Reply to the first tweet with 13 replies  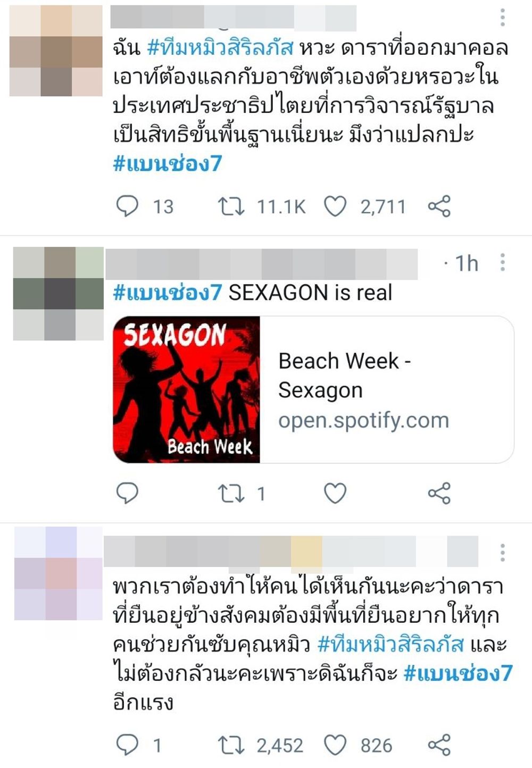pos(127,206)
